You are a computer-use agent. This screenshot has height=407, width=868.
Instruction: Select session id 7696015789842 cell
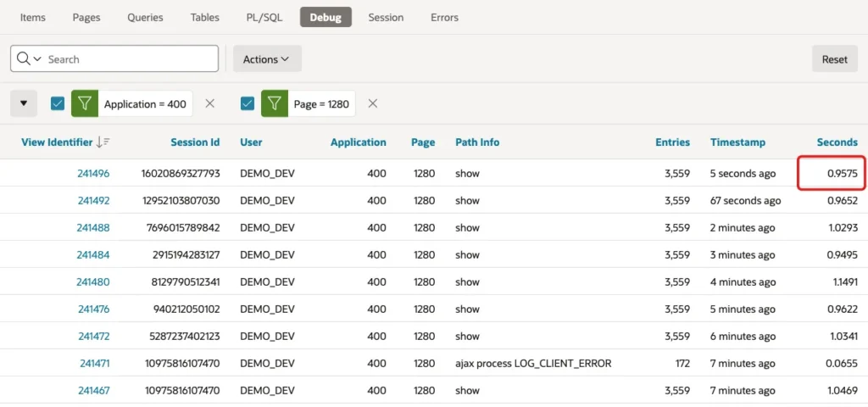[x=184, y=227]
